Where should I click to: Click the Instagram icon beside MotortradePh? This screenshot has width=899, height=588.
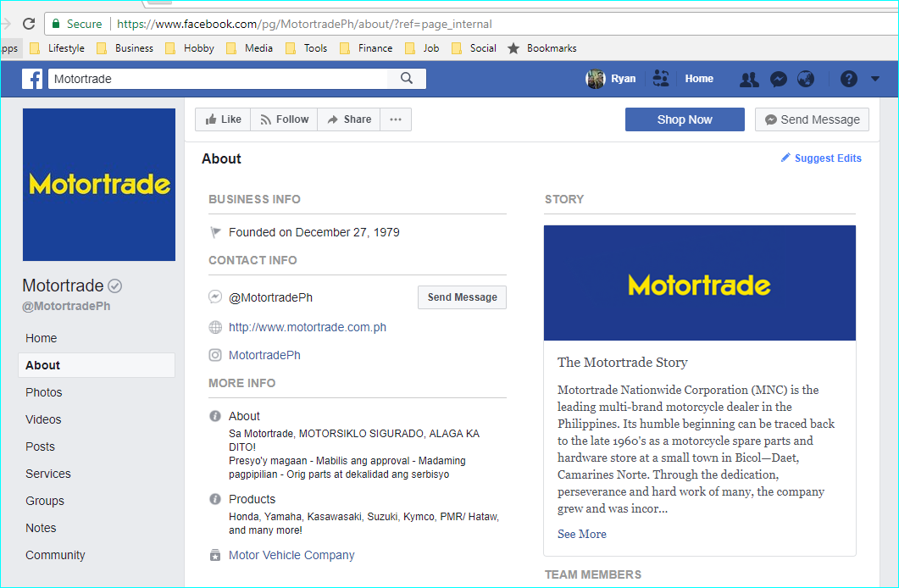coord(215,355)
